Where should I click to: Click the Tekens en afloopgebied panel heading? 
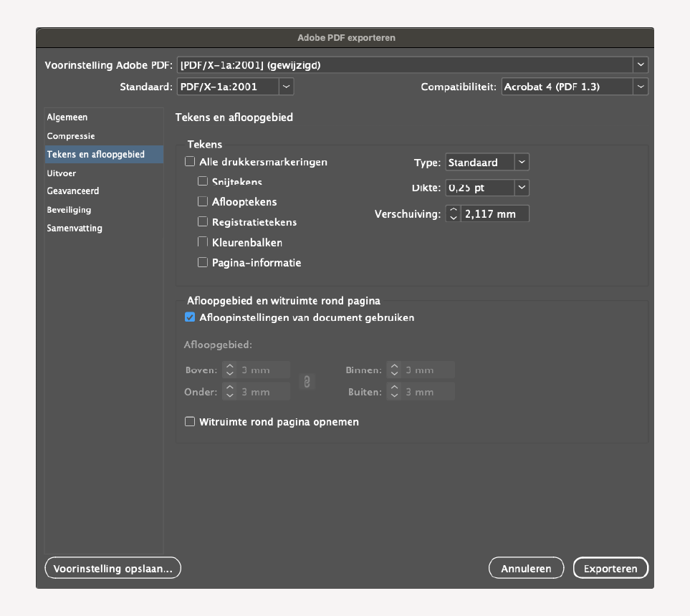pyautogui.click(x=234, y=117)
